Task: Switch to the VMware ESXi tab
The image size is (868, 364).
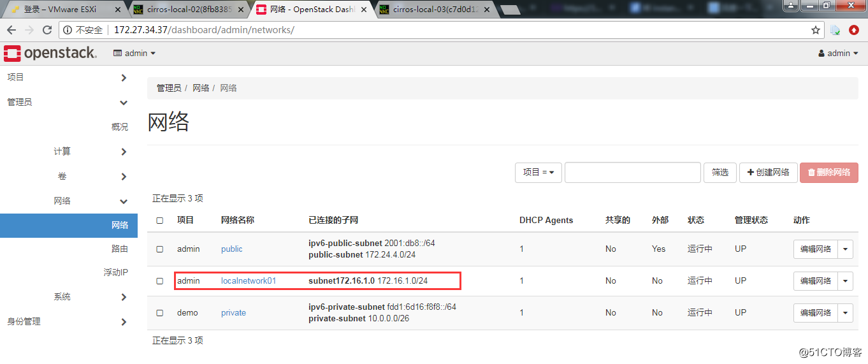Action: (65, 10)
